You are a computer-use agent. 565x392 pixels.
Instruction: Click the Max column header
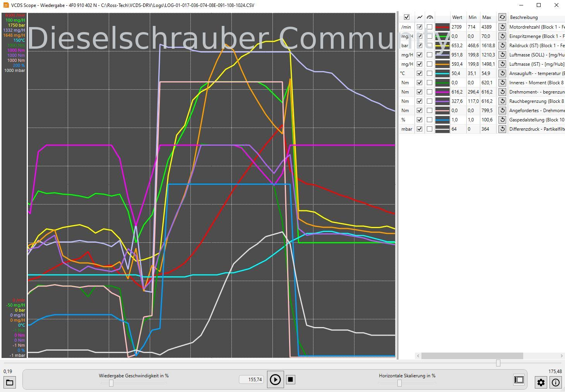pos(487,17)
